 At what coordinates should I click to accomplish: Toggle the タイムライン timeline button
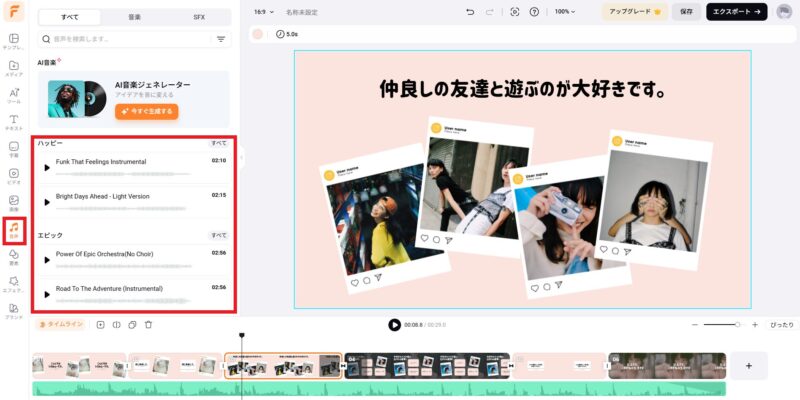coord(63,325)
